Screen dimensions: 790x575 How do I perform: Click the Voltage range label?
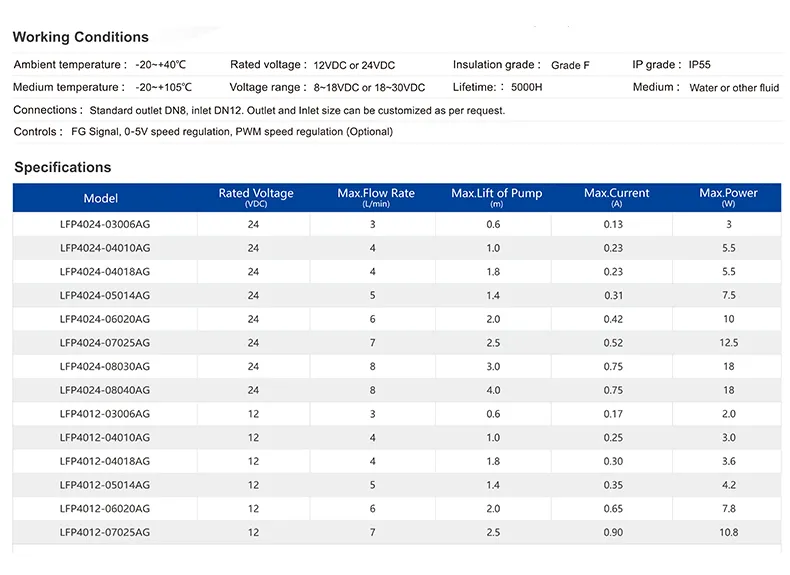268,87
